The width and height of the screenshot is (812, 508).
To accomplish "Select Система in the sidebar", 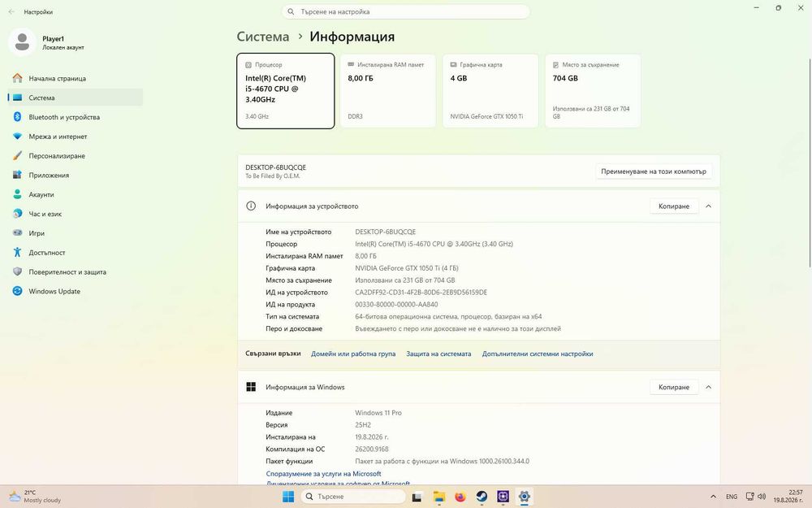I will pyautogui.click(x=75, y=98).
